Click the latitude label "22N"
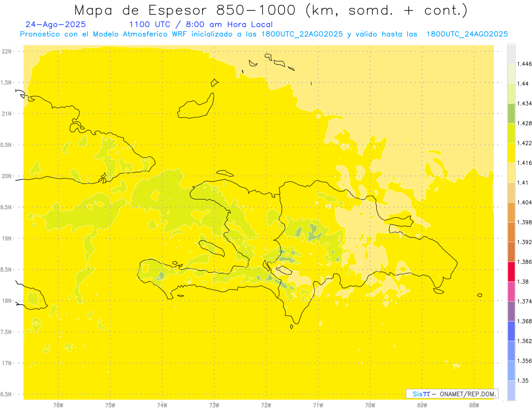 click(7, 51)
